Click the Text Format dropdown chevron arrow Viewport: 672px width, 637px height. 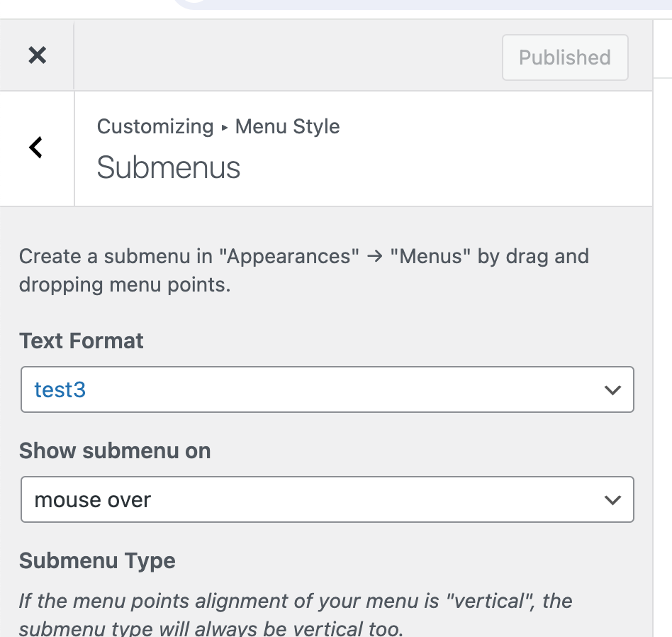click(x=612, y=389)
